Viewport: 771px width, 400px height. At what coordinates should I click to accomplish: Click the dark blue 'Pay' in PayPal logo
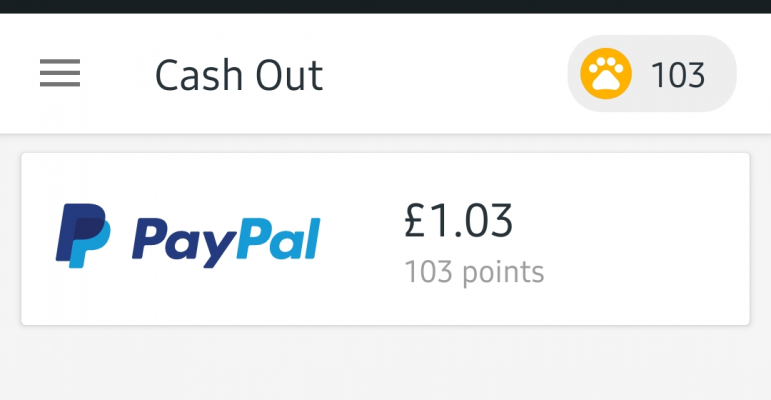tap(184, 243)
